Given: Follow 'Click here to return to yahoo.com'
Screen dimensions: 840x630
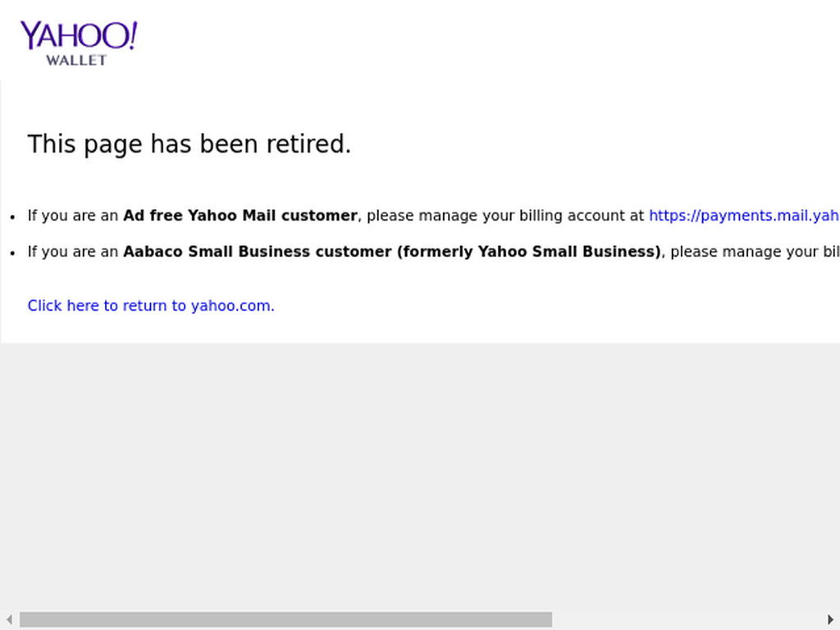Looking at the screenshot, I should (151, 305).
